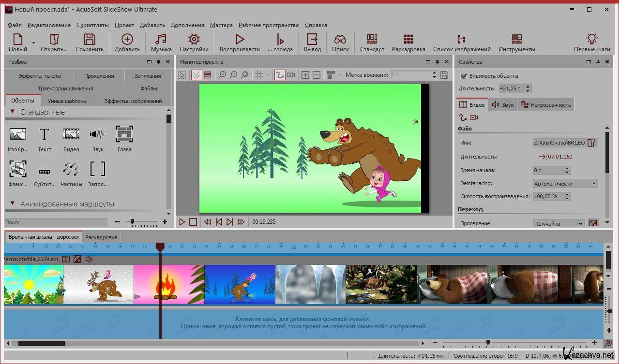Collapse the Стандартные section
Screen dimensions: 619x364
click(12, 112)
